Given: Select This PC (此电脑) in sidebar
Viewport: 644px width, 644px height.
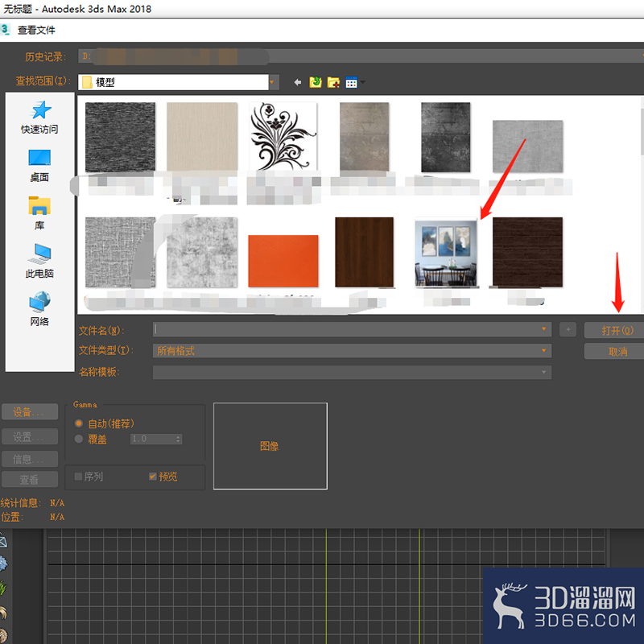Looking at the screenshot, I should pyautogui.click(x=39, y=261).
